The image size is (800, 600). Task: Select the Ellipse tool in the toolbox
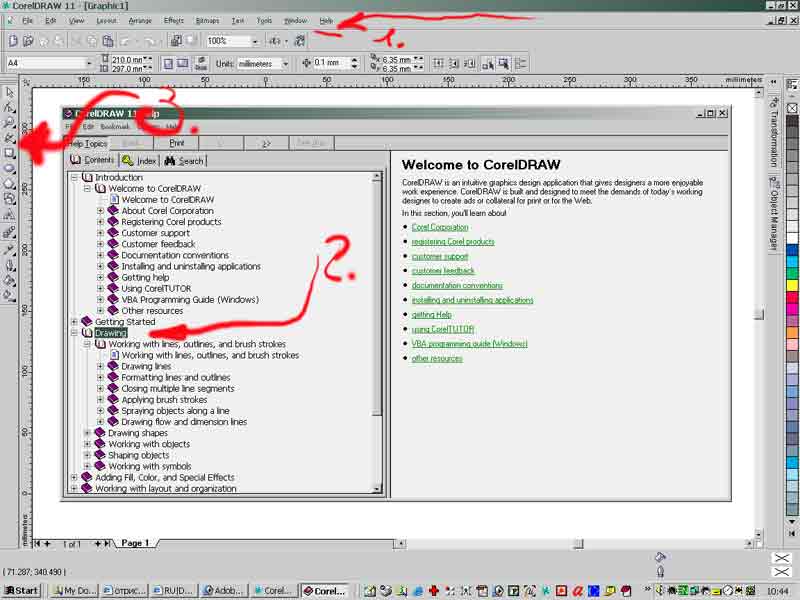point(9,169)
